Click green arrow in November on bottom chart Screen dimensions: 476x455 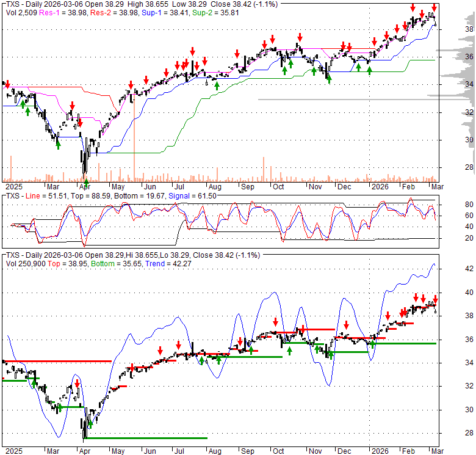330,355
